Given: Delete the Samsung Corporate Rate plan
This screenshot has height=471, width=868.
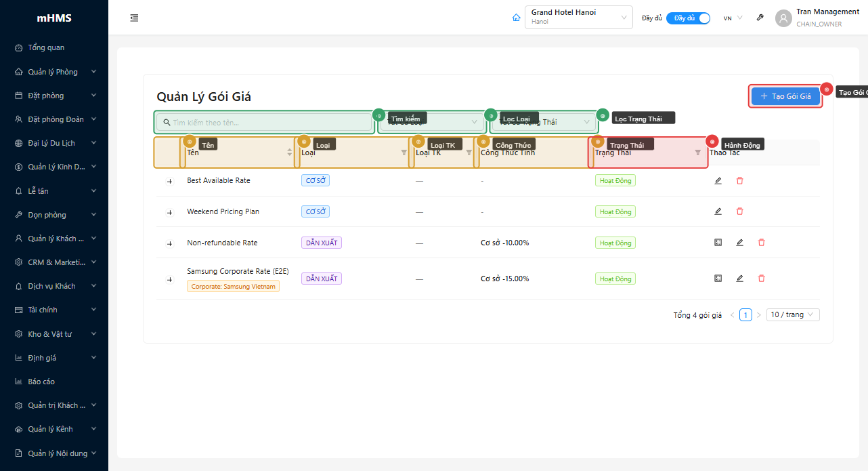Looking at the screenshot, I should pos(761,279).
